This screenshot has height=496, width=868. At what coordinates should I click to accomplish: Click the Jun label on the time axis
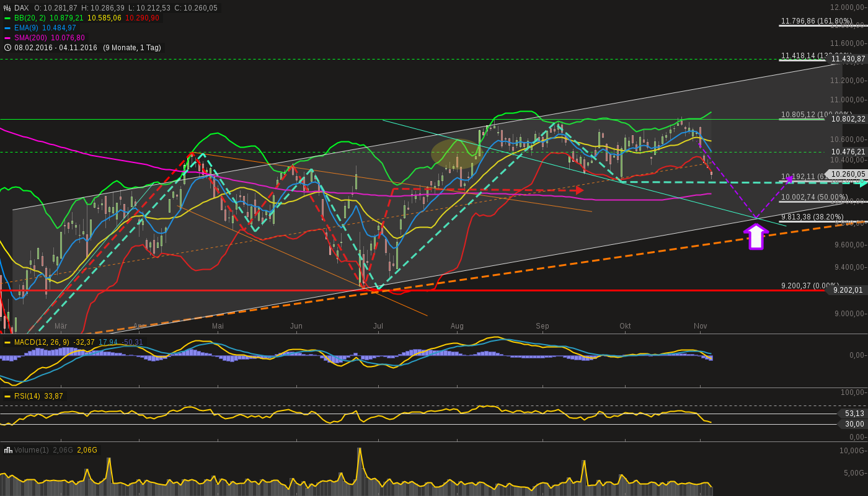(296, 326)
